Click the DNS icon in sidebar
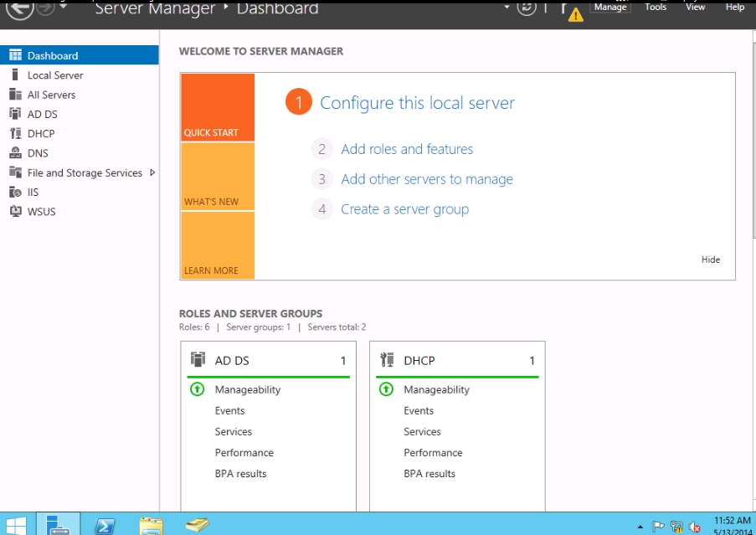Screen dimensions: 756x535 [x=15, y=152]
